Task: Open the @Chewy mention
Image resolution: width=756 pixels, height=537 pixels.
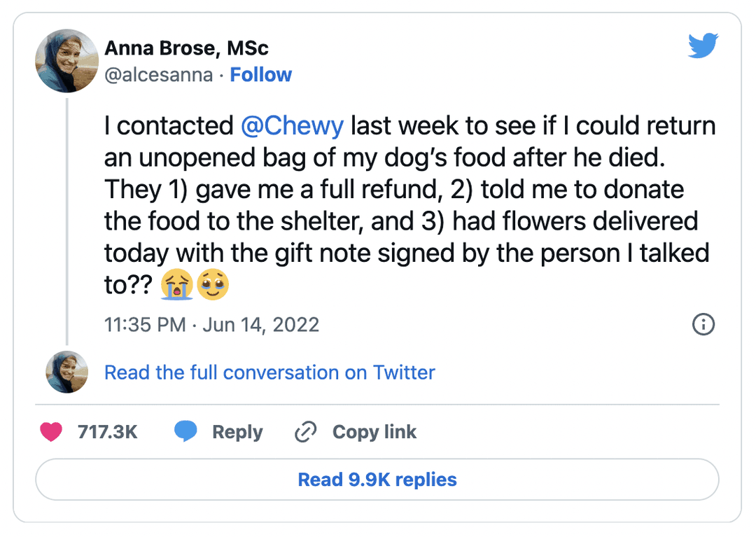Action: [x=292, y=126]
